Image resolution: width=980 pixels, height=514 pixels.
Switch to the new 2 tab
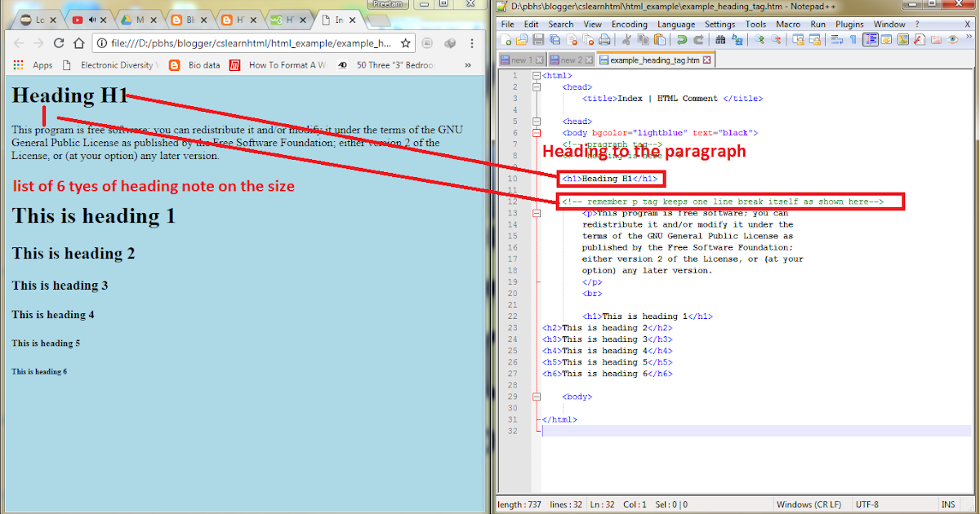[571, 60]
